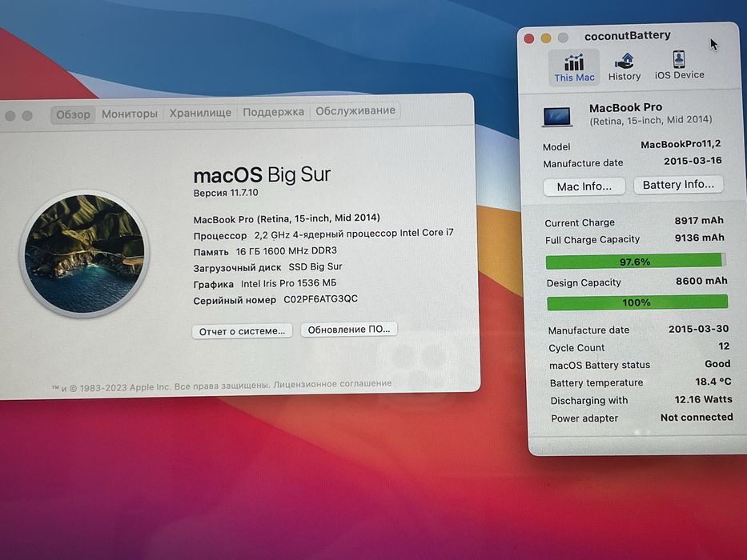Switch to the Мониторы tab
The width and height of the screenshot is (747, 560).
[x=130, y=114]
